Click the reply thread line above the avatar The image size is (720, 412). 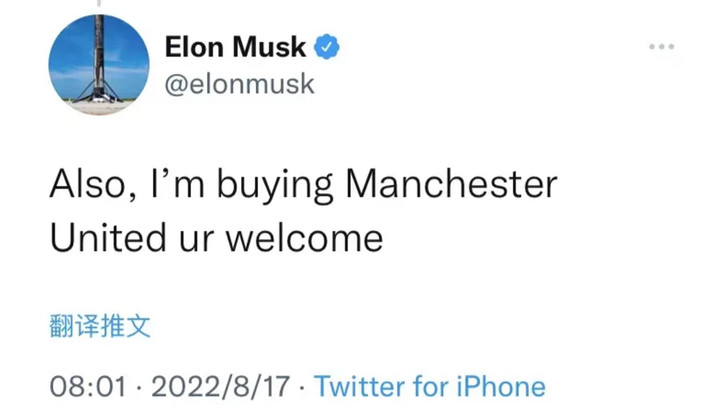[99, 3]
